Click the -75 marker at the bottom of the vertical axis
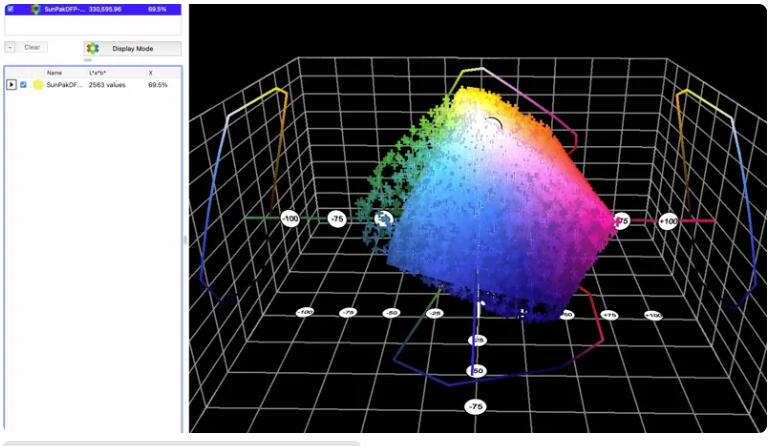The height and width of the screenshot is (446, 773). click(x=476, y=406)
